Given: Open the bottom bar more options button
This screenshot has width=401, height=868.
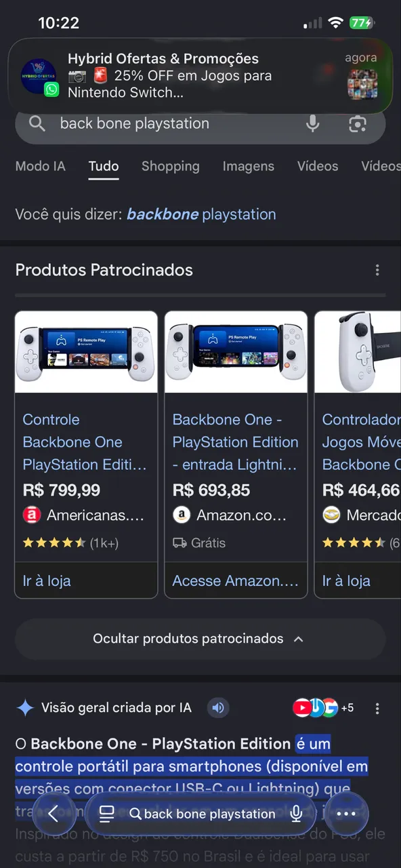Looking at the screenshot, I should [346, 814].
